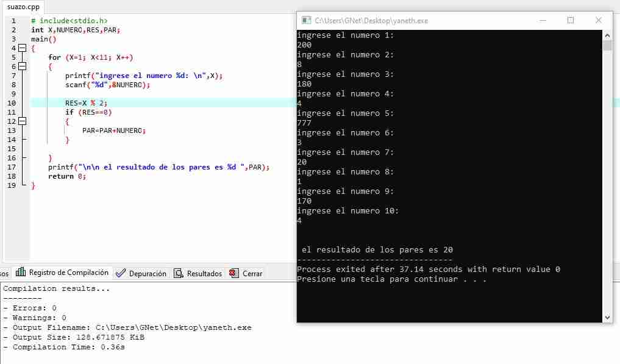Viewport: 620px width, 364px height.
Task: Click the Resultados magnifier icon
Action: [x=179, y=273]
